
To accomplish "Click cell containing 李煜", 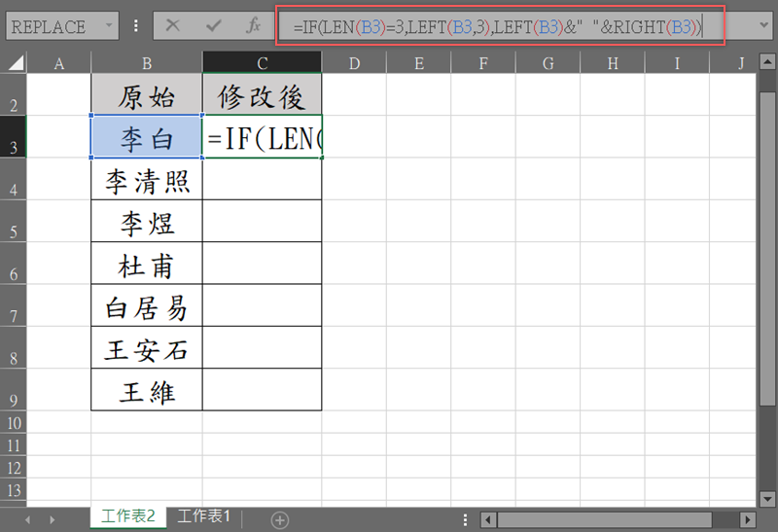I will [x=147, y=221].
